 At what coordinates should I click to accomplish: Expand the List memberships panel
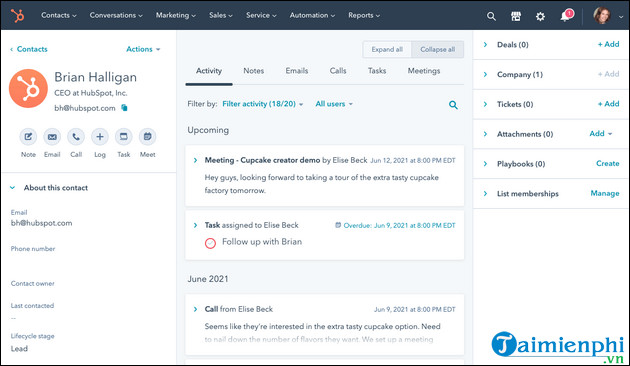(x=485, y=194)
